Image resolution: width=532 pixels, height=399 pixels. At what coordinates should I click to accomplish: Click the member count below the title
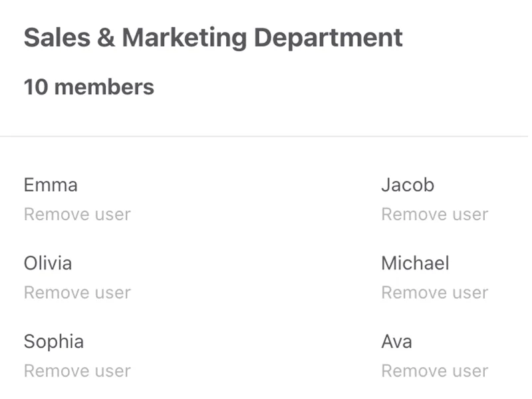click(x=88, y=86)
